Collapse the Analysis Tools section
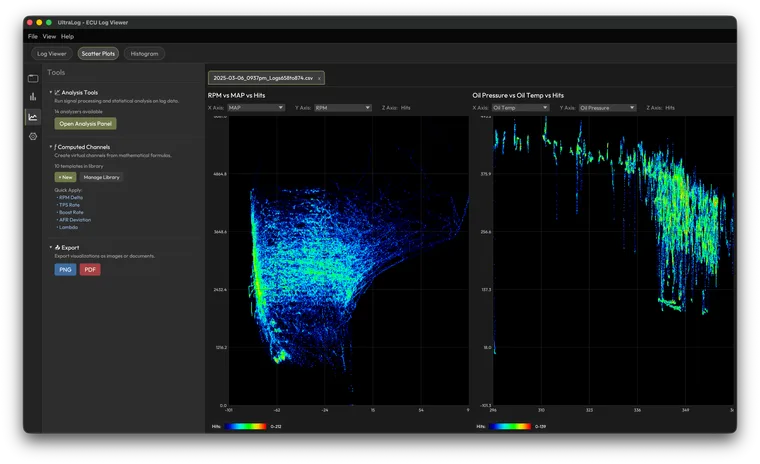 [50, 92]
